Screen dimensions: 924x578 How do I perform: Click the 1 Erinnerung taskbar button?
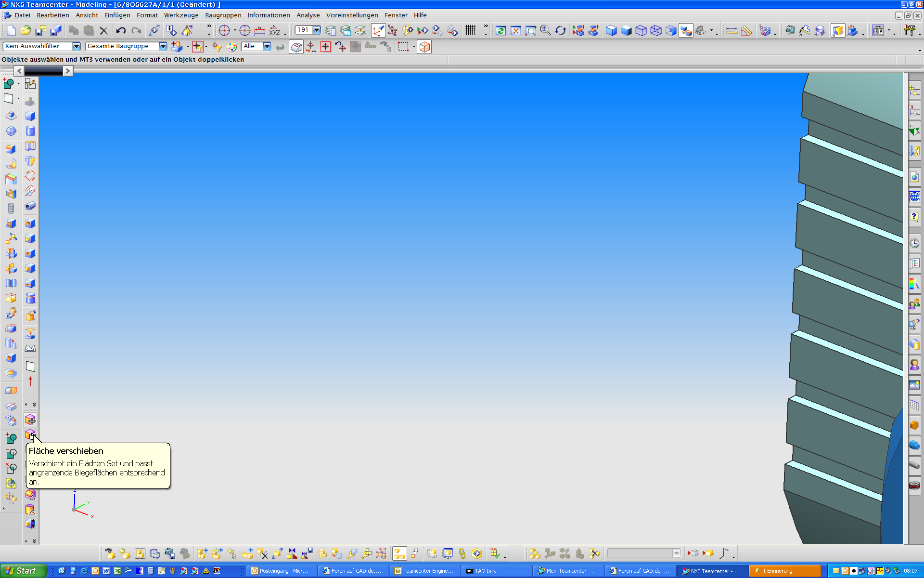(x=784, y=571)
